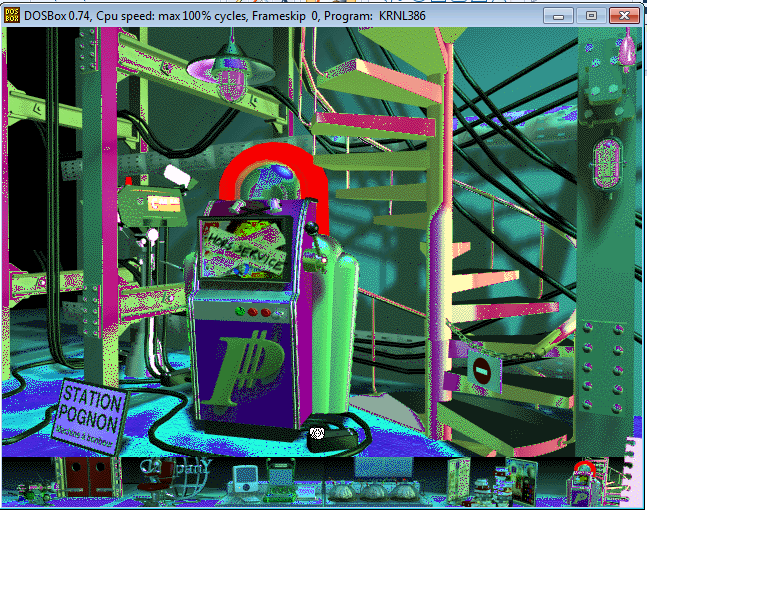Climb the spiral staircase top step

381,80
